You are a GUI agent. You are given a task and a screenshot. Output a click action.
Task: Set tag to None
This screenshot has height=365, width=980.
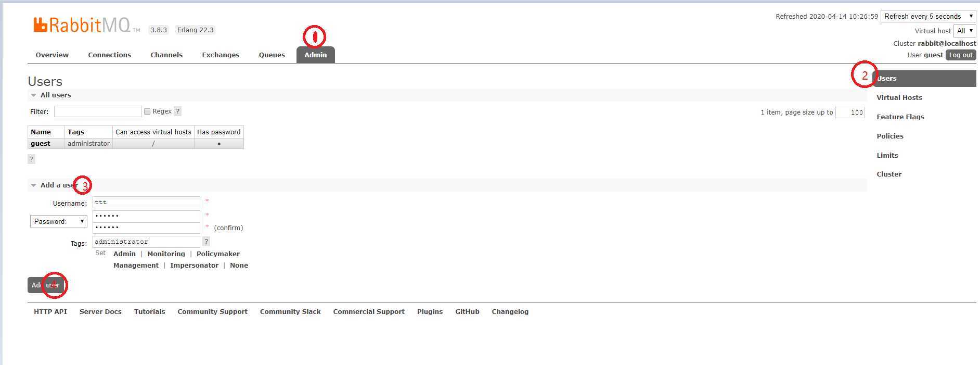click(x=239, y=265)
